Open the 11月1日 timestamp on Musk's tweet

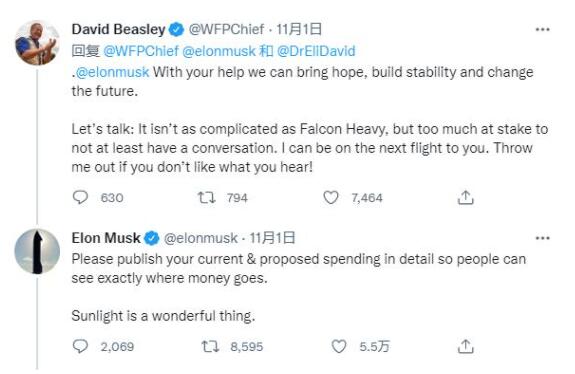pos(272,238)
